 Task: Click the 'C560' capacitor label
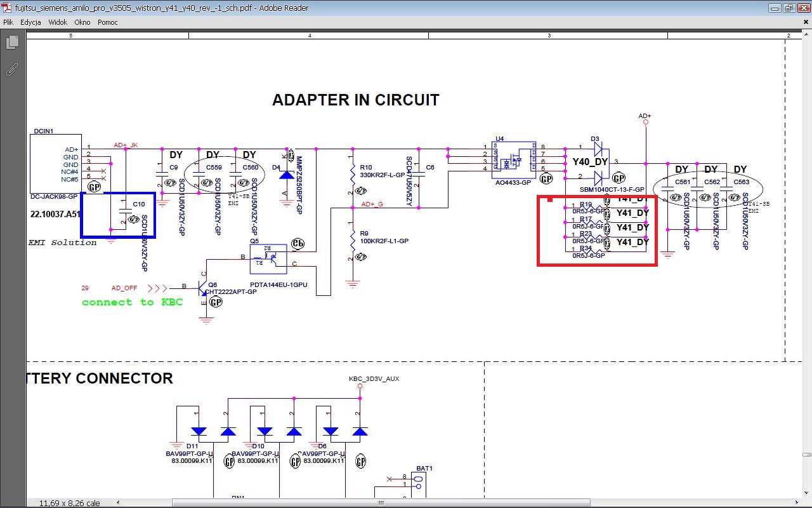251,168
